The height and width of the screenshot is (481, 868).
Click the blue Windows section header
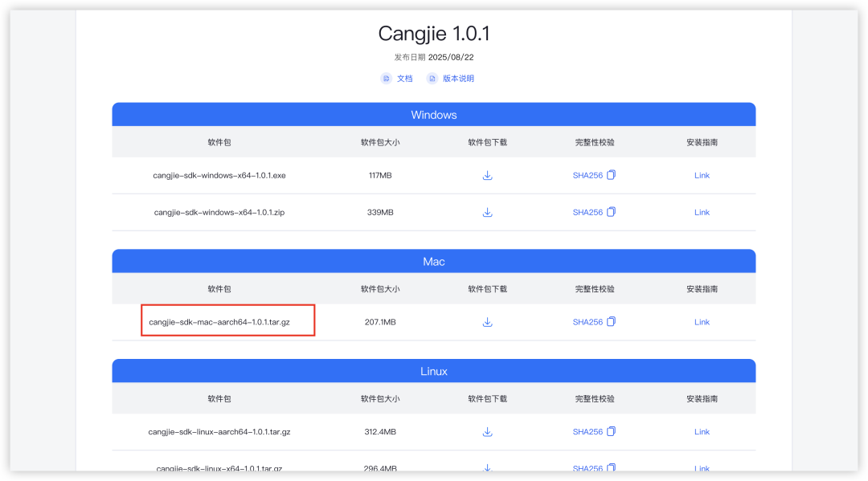click(x=434, y=114)
